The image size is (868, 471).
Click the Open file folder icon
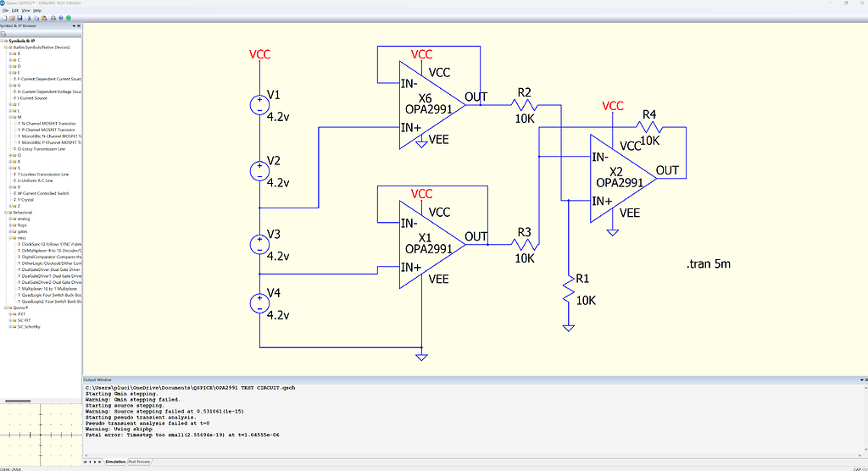(12, 18)
